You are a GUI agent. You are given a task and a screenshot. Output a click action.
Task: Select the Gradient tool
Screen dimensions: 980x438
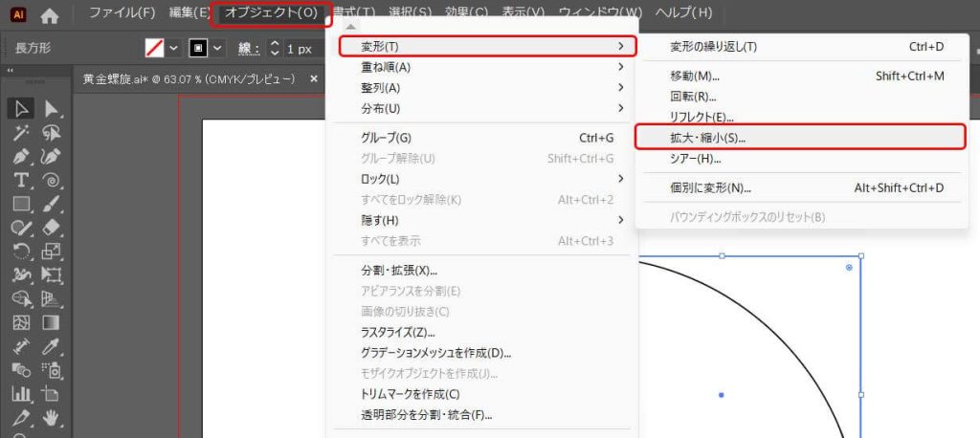52,322
